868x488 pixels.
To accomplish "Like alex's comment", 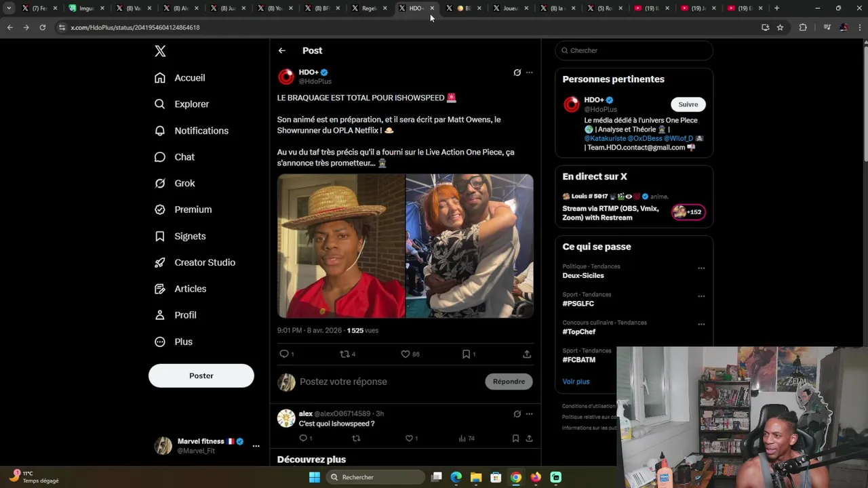I will click(409, 439).
